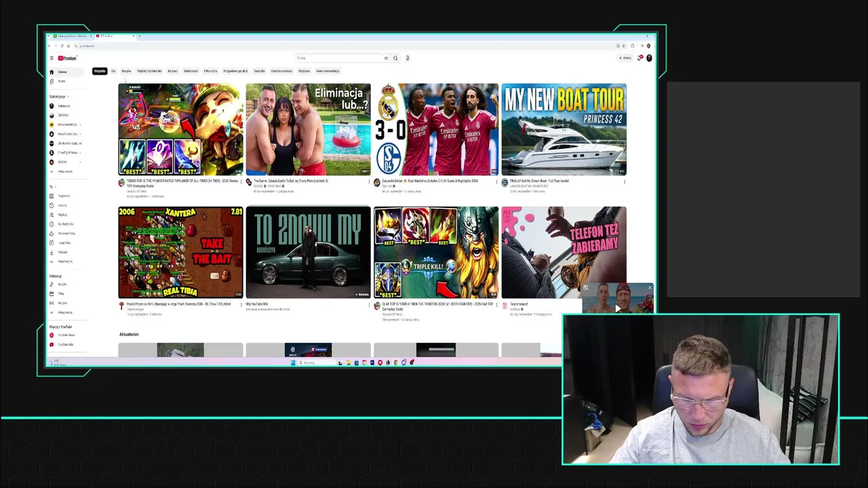The width and height of the screenshot is (868, 488).
Task: Select the Muzyka filter chip
Action: (126, 71)
